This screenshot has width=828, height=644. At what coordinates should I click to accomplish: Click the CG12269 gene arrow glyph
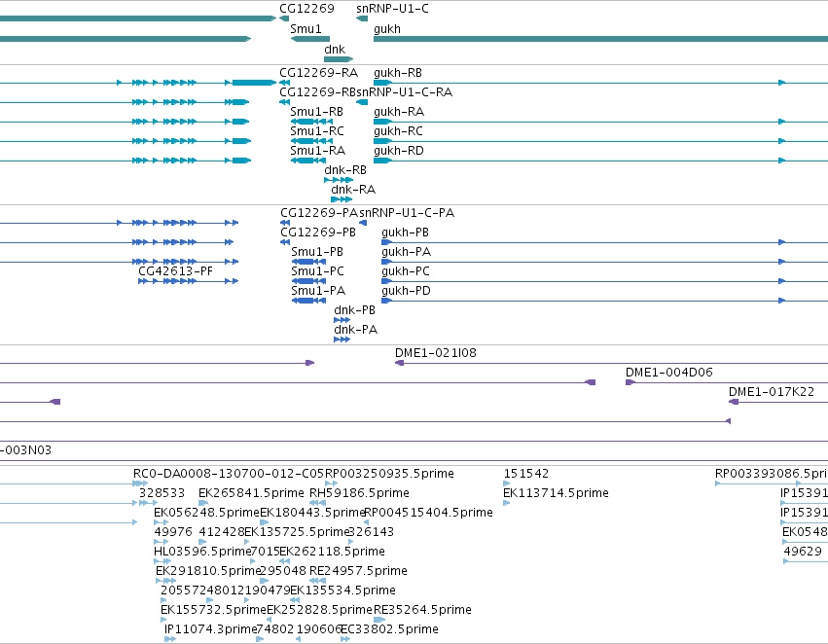284,19
